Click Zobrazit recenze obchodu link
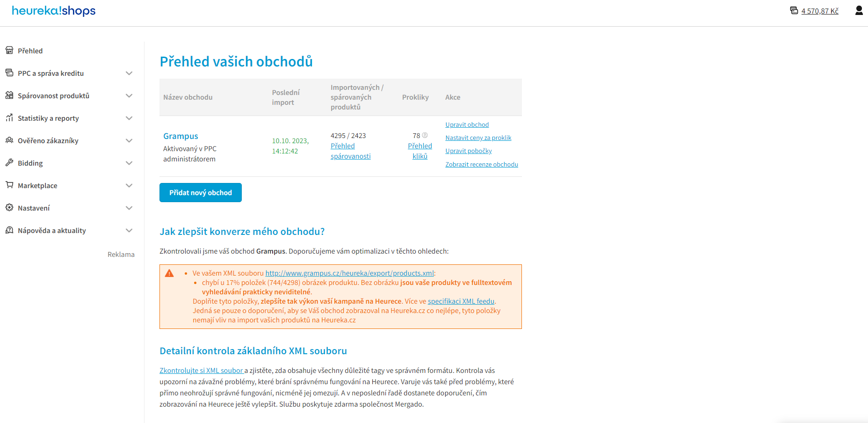 (481, 164)
